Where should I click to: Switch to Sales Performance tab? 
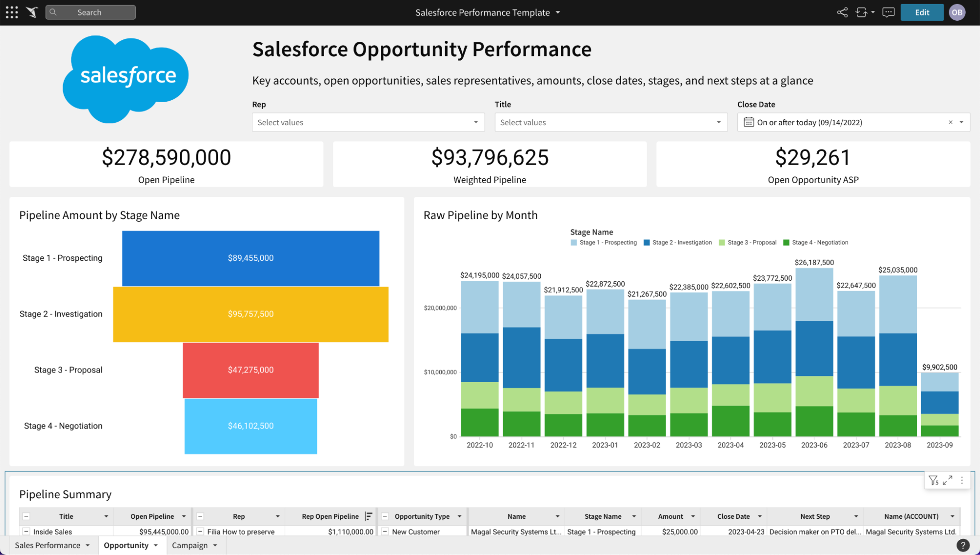[47, 545]
